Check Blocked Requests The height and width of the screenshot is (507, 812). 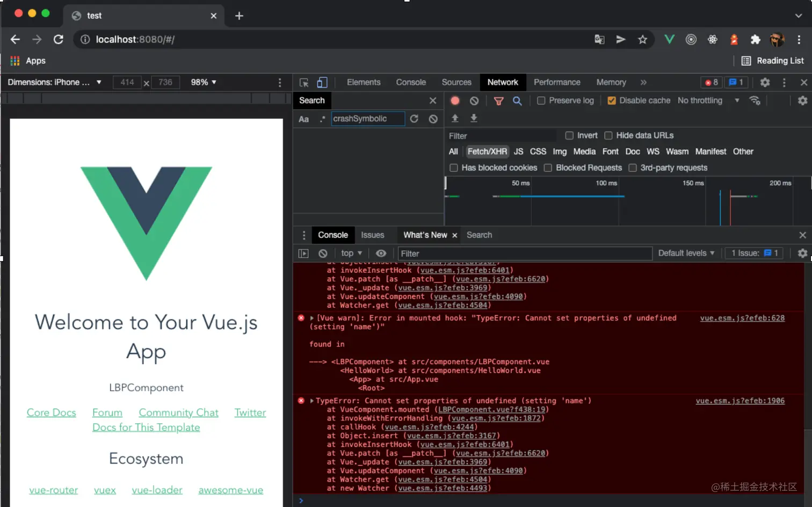pos(548,168)
